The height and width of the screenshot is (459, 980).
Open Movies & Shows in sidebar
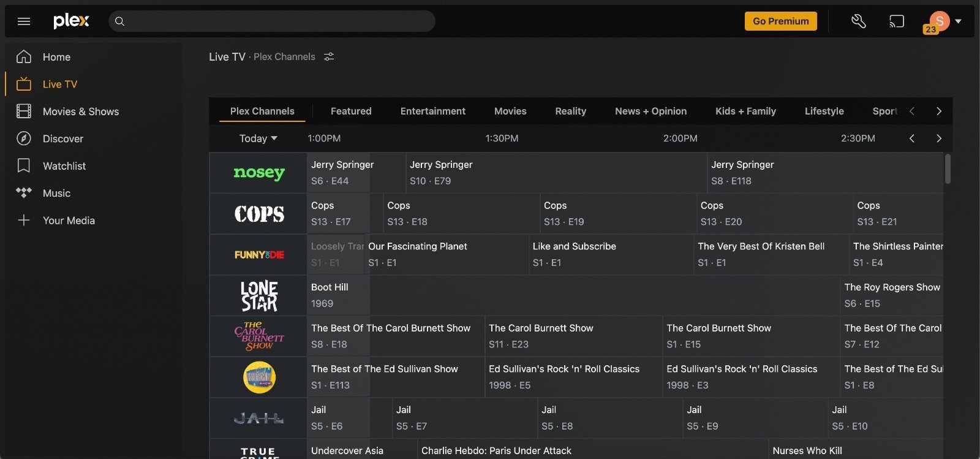click(81, 112)
